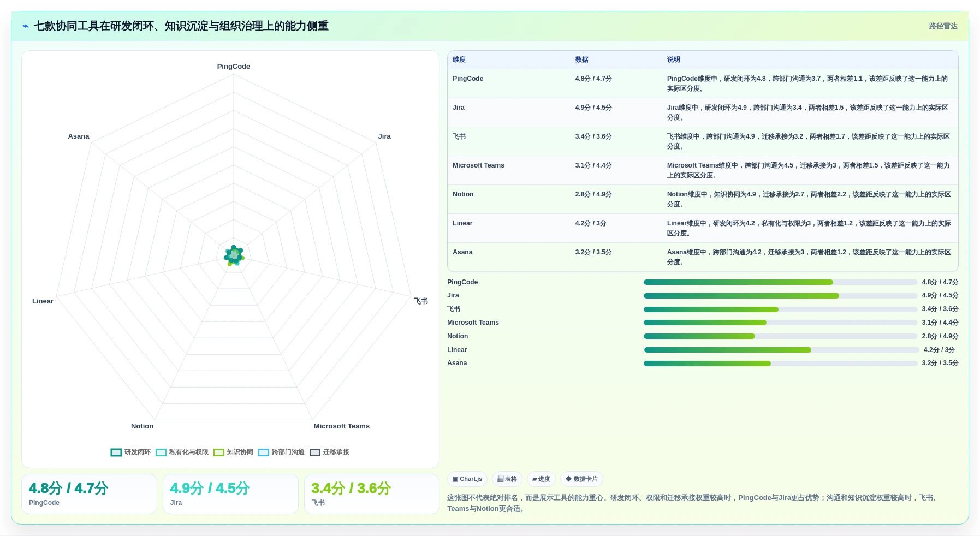Select the PingCode table row name
Screen dimensions: 980x536
[x=468, y=79]
